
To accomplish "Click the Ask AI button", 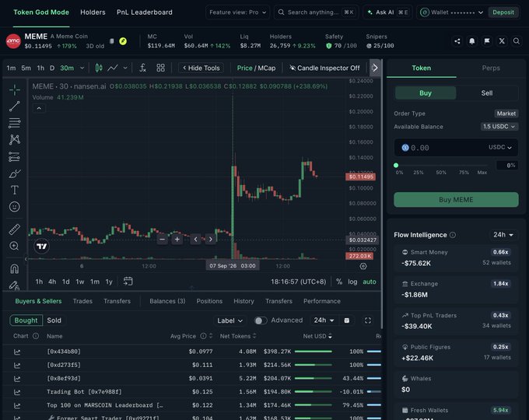I will coord(387,12).
